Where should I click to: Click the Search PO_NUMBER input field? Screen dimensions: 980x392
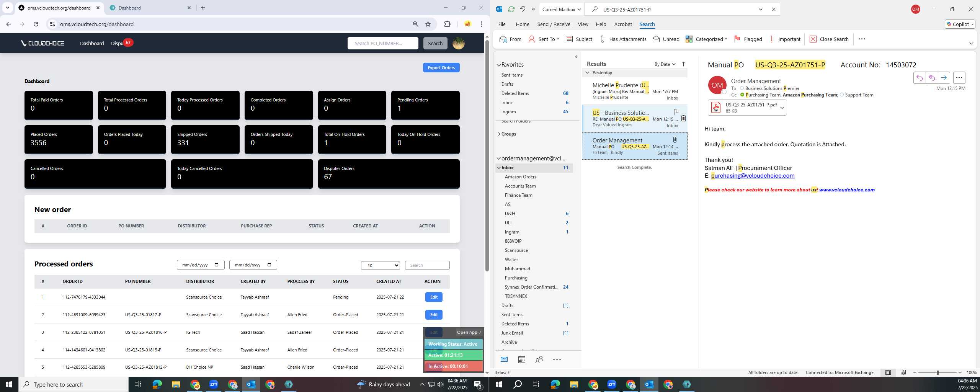pos(383,43)
